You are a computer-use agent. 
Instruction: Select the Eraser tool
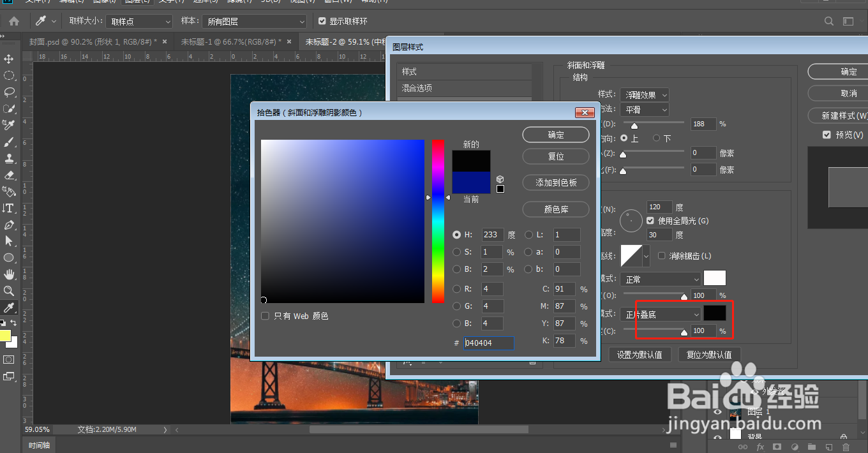point(9,175)
